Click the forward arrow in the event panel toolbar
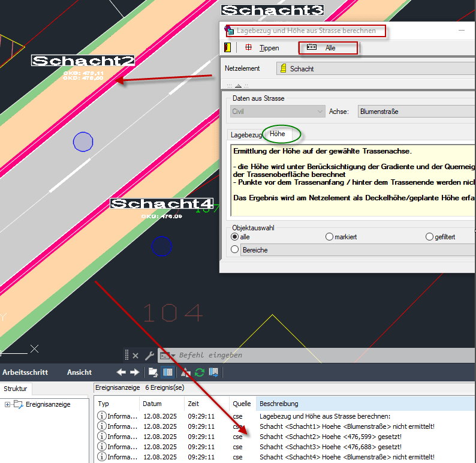Screen dimensions: 476x463 click(134, 372)
